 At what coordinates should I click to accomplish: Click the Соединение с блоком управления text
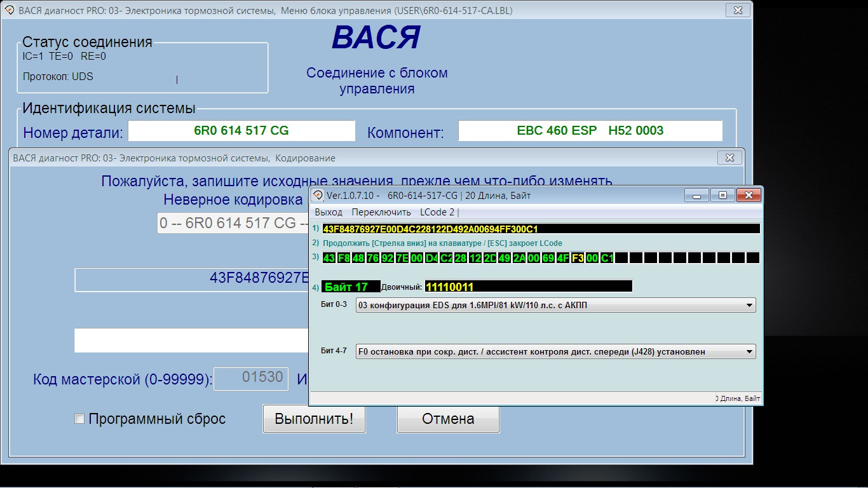click(377, 81)
